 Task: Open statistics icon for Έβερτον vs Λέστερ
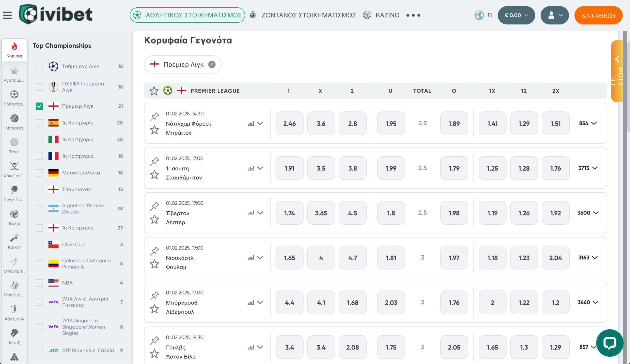coord(251,213)
